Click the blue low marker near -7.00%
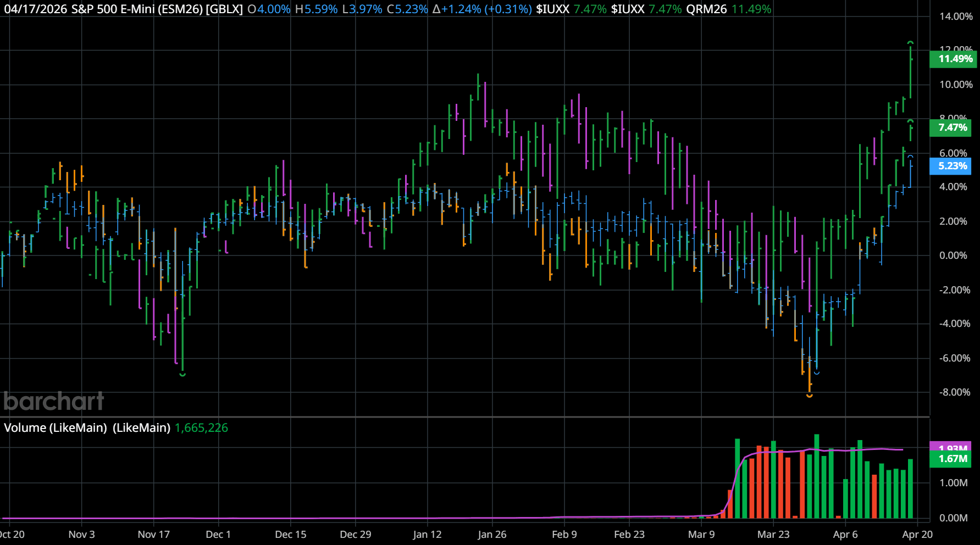 817,372
